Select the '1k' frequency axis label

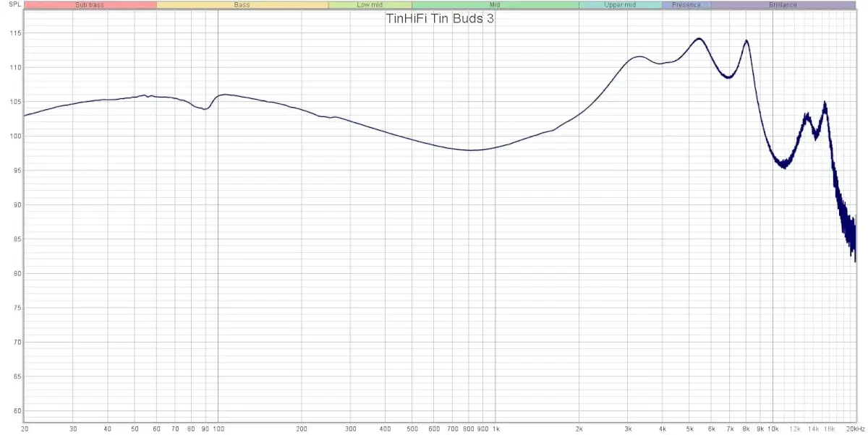[x=495, y=428]
